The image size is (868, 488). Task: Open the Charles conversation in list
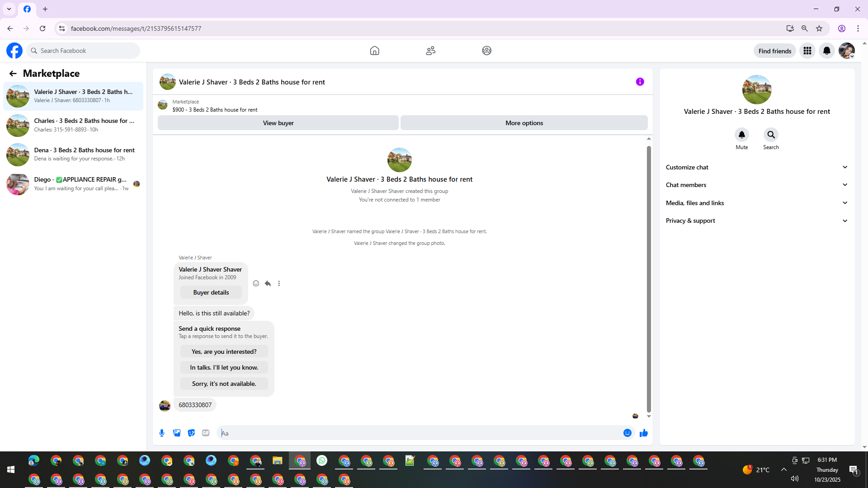tap(73, 125)
